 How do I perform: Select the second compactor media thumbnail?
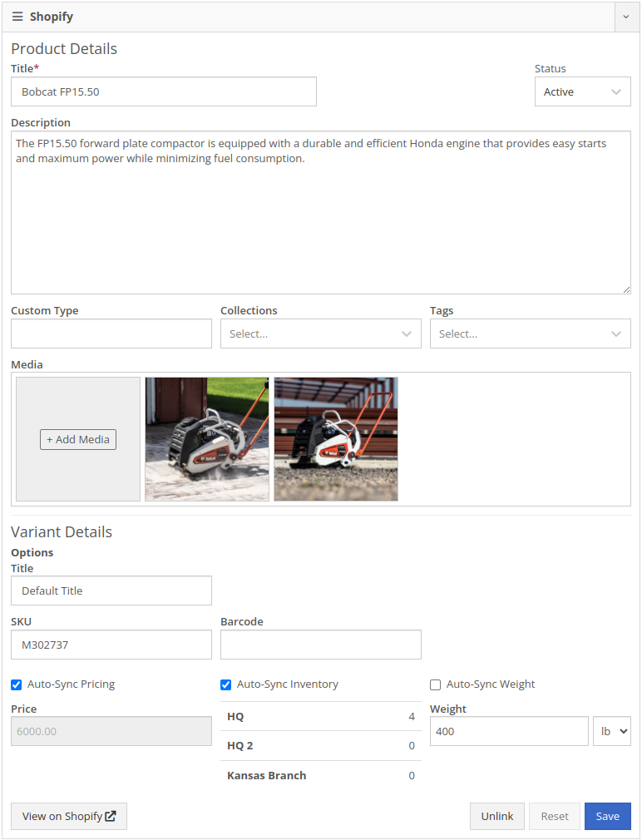tap(336, 439)
